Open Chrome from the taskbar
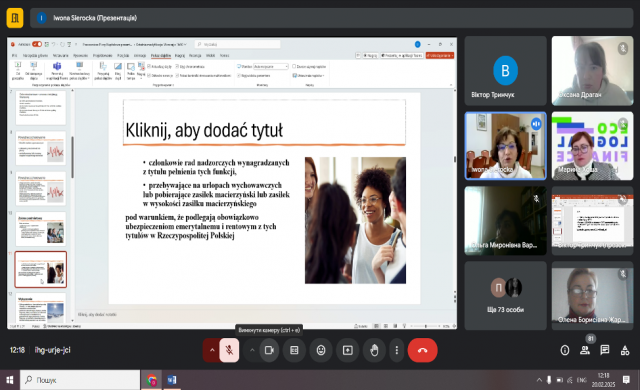The height and width of the screenshot is (390, 640). click(151, 380)
